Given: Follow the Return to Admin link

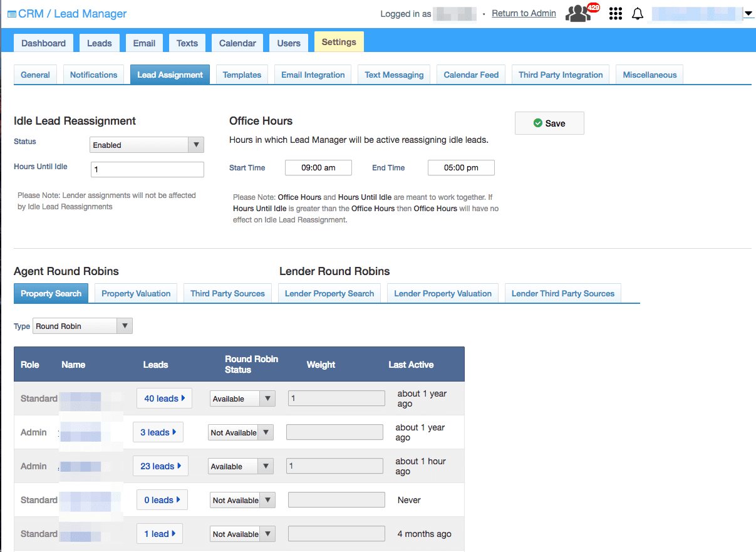Looking at the screenshot, I should (x=523, y=13).
